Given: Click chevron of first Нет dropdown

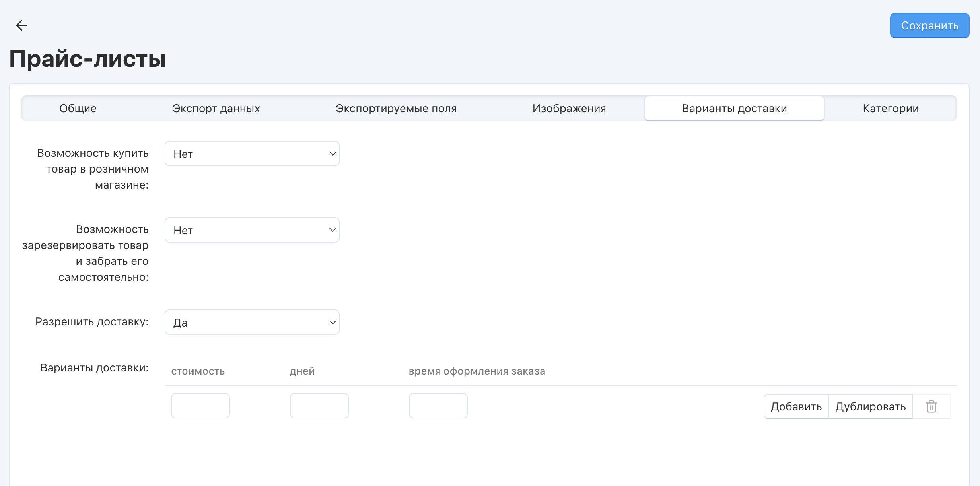Looking at the screenshot, I should tap(332, 154).
